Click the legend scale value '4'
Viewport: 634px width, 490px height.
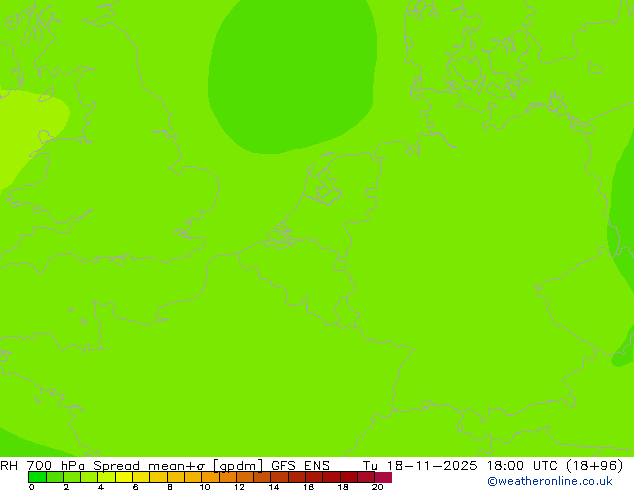click(x=101, y=487)
